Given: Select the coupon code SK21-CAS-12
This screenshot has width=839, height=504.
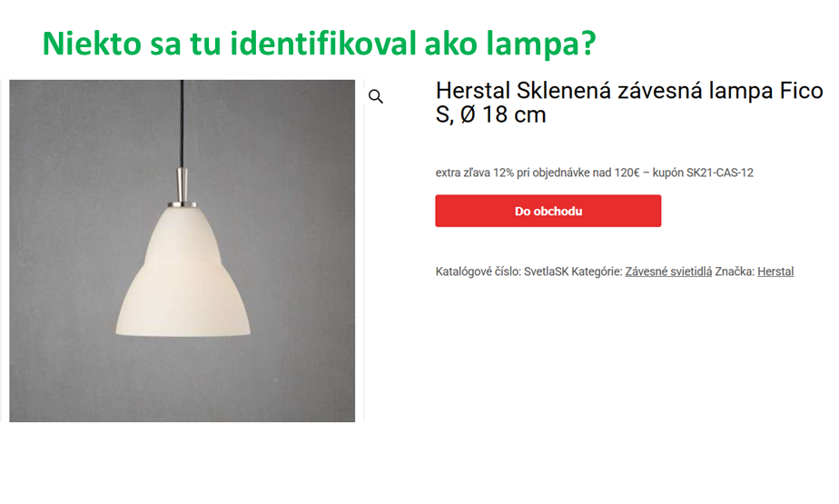Looking at the screenshot, I should (720, 173).
